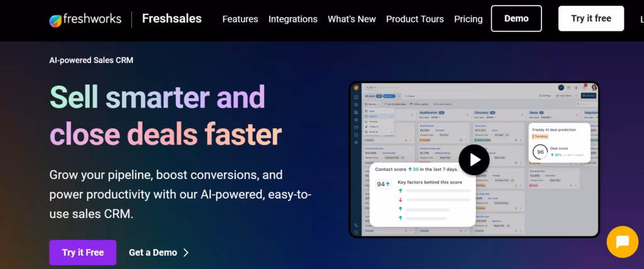Open the Features menu

click(x=240, y=19)
